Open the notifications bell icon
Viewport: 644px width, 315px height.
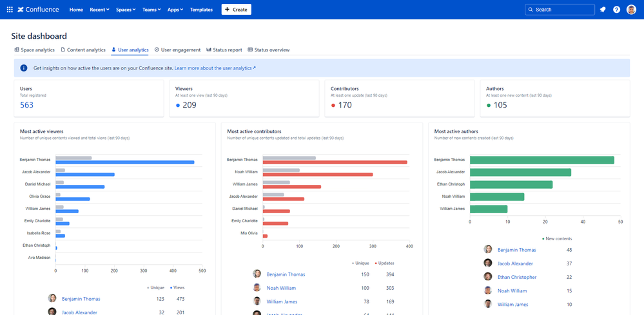pyautogui.click(x=603, y=10)
